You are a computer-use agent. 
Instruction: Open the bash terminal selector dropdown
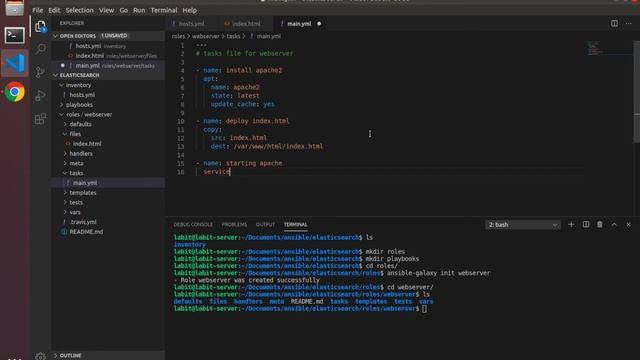pos(522,225)
